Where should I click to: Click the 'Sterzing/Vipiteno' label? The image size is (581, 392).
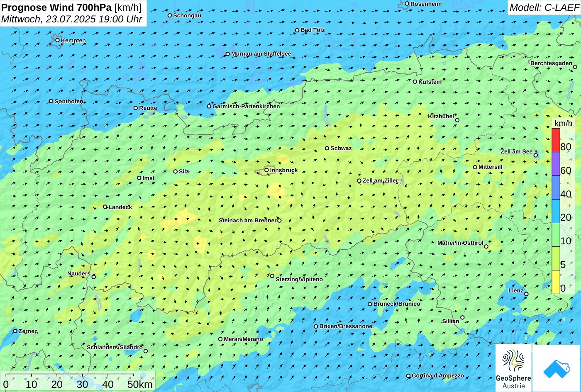click(299, 279)
